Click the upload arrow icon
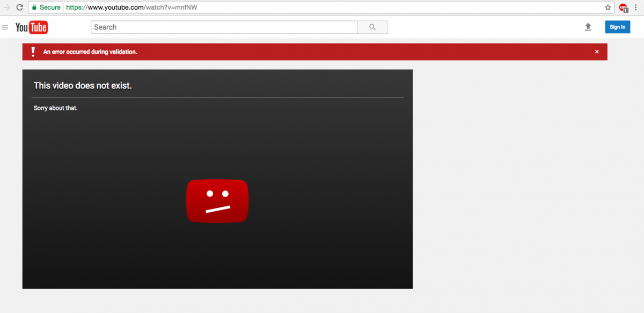Image resolution: width=644 pixels, height=313 pixels. [588, 27]
